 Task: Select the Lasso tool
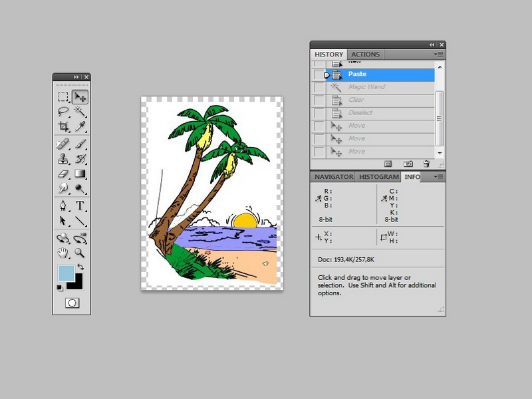pos(63,112)
